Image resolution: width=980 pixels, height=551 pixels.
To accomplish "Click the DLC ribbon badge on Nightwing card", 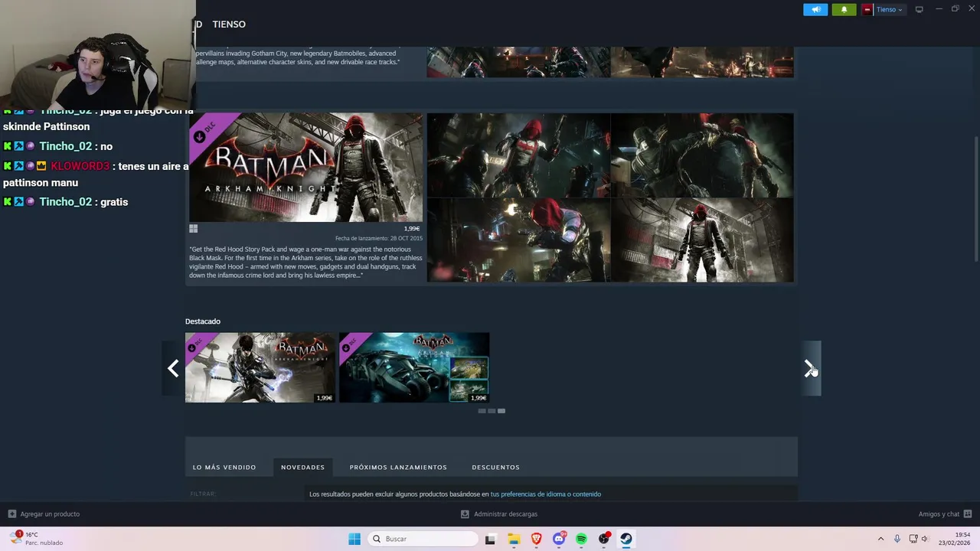I will [x=198, y=344].
